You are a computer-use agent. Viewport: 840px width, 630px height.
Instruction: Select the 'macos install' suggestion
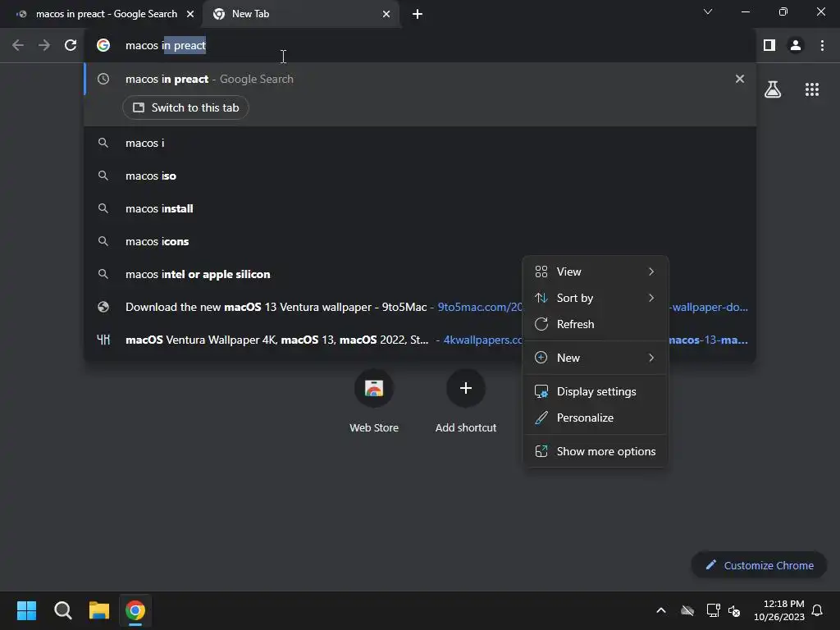click(420, 208)
